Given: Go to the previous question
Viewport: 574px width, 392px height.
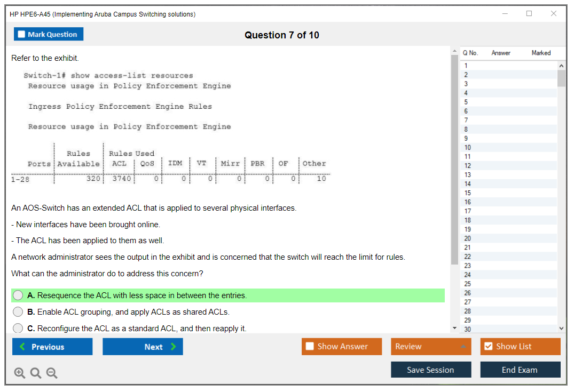Looking at the screenshot, I should [x=52, y=347].
